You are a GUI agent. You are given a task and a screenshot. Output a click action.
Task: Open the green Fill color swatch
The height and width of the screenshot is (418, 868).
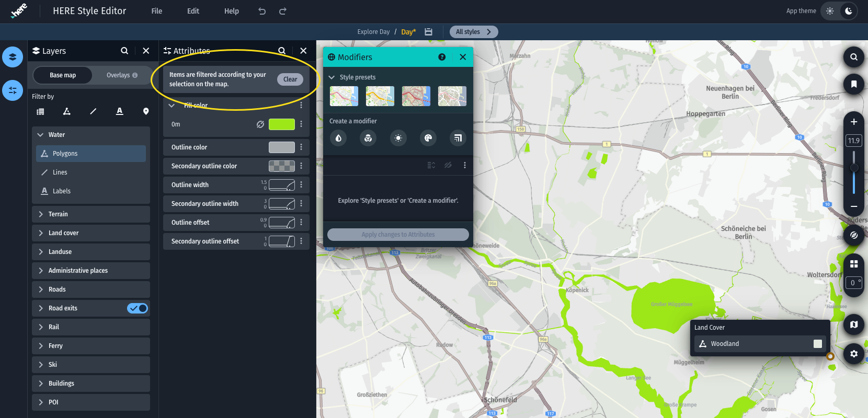282,124
